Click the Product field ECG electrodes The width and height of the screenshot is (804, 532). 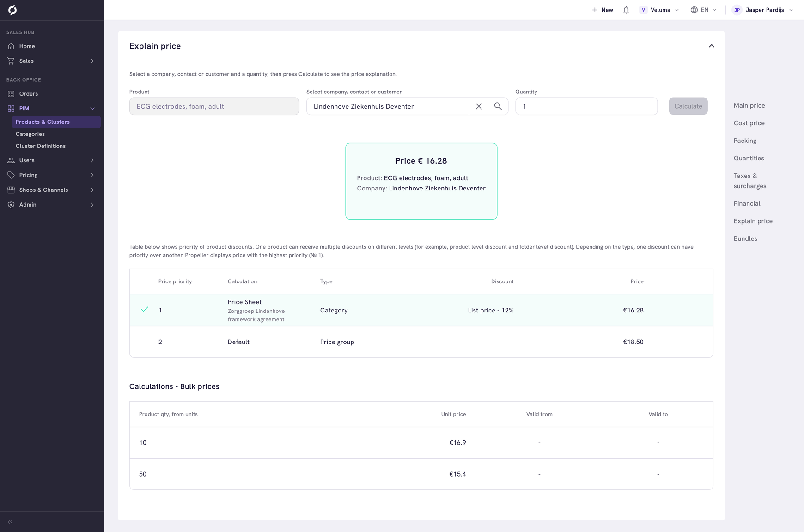coord(214,106)
